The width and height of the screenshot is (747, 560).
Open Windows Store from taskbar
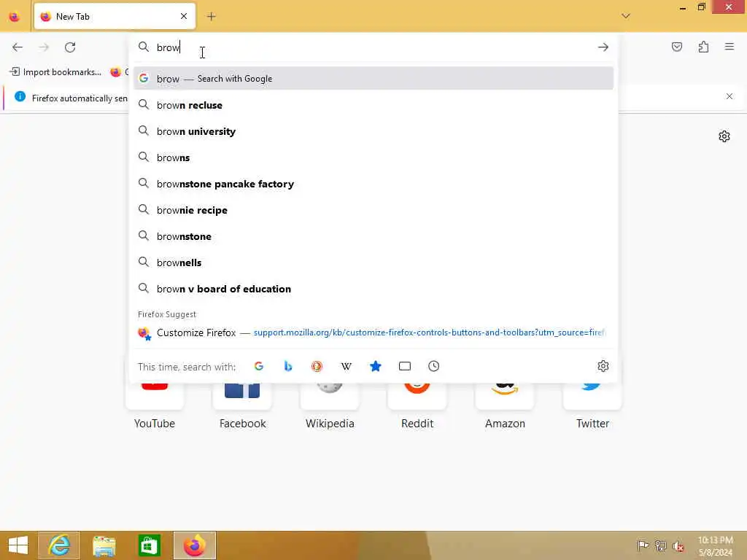tap(149, 545)
